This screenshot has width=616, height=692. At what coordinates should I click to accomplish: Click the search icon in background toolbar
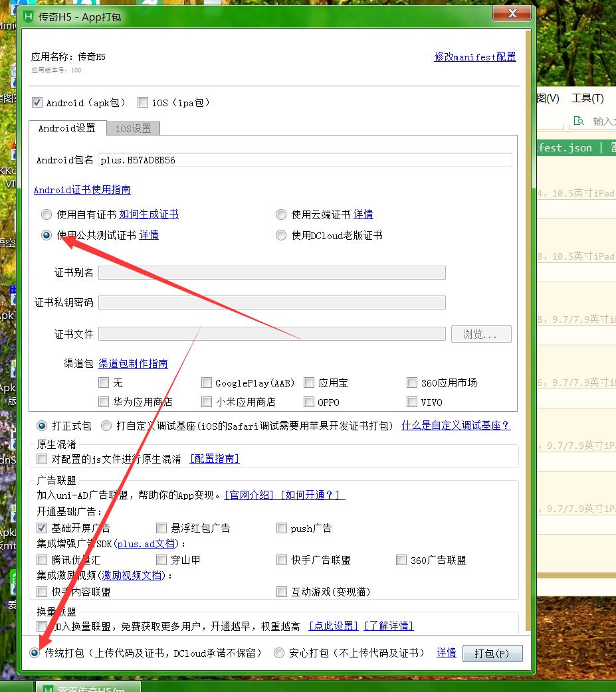tap(579, 120)
